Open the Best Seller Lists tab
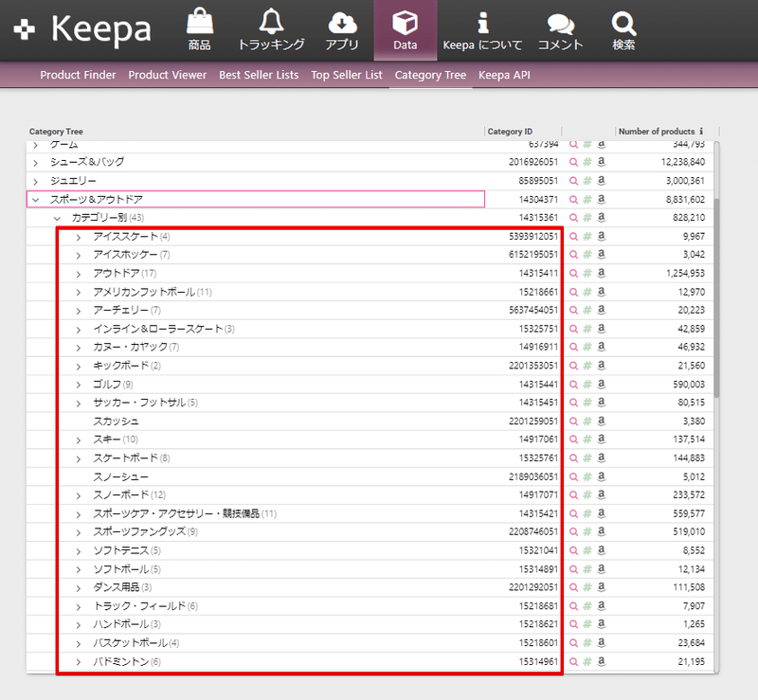This screenshot has height=700, width=758. click(259, 75)
